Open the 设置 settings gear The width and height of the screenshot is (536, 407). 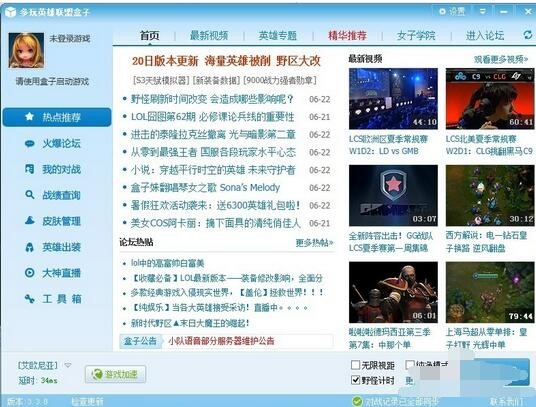click(452, 12)
